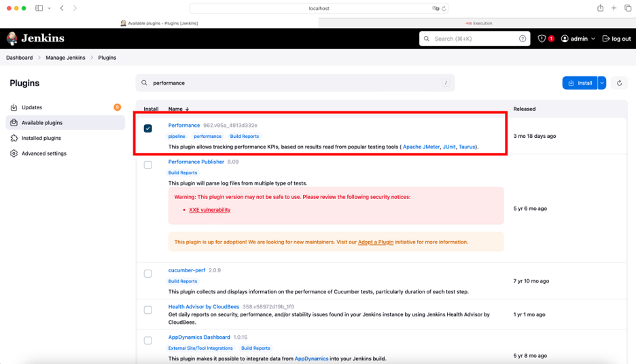The height and width of the screenshot is (364, 636).
Task: Follow the Apache JMeter link
Action: (421, 147)
